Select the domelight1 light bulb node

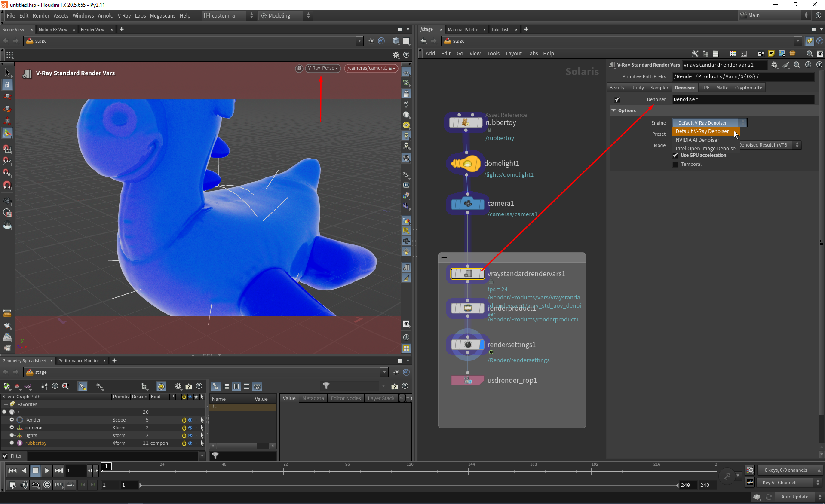click(x=466, y=164)
